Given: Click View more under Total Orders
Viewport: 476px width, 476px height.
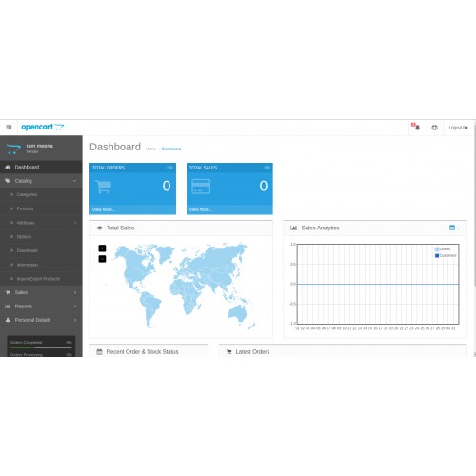Looking at the screenshot, I should click(x=104, y=209).
